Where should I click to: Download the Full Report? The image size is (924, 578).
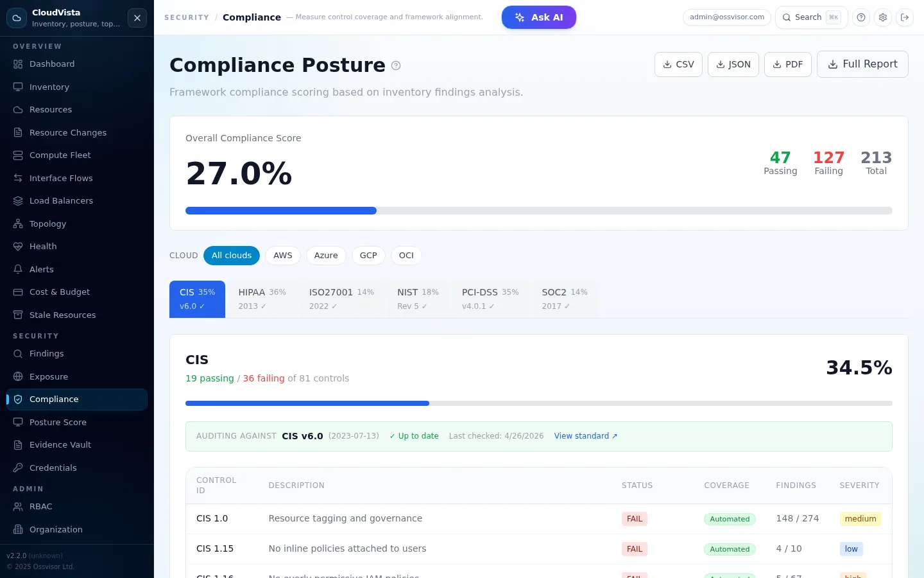point(862,64)
